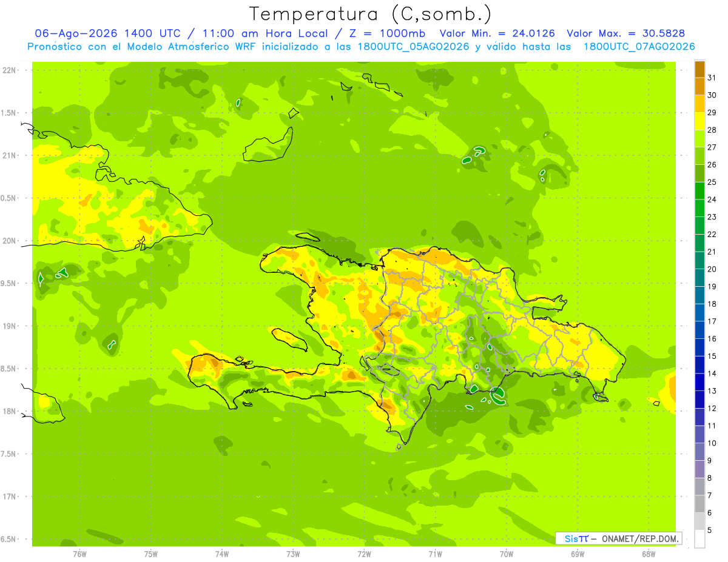Click the "15" color bar label
The width and height of the screenshot is (728, 562).
712,356
